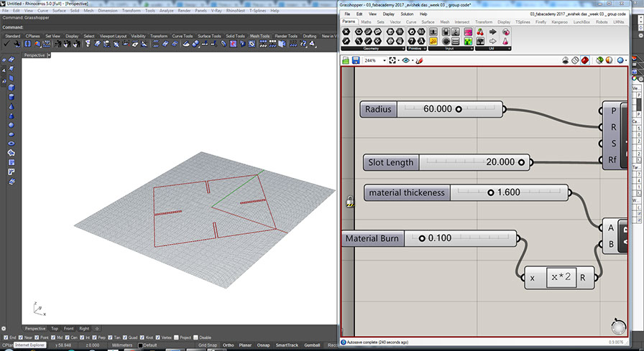Image resolution: width=644 pixels, height=351 pixels.
Task: Toggle the Quad osnap checkbox
Action: click(124, 337)
